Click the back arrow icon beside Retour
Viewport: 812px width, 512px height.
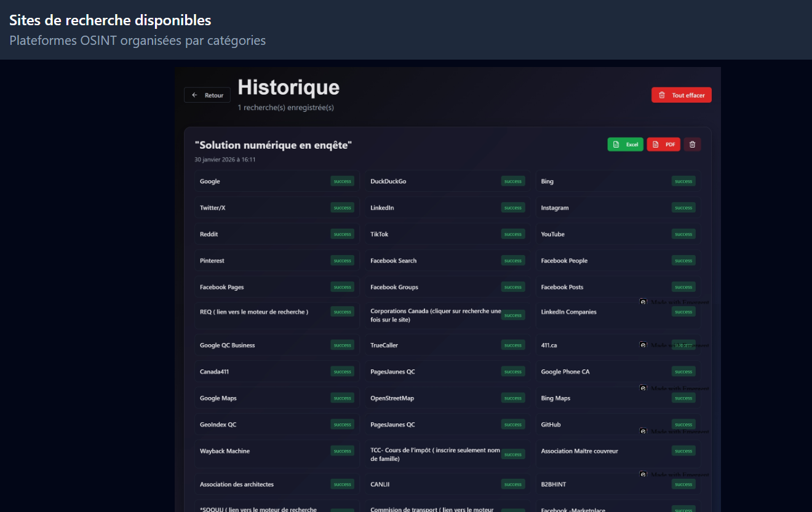(194, 95)
